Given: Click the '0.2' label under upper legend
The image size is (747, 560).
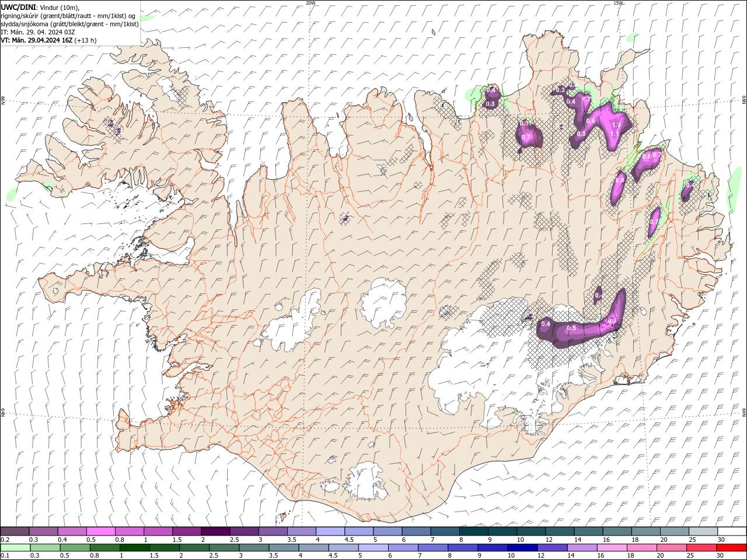Looking at the screenshot, I should [5, 540].
